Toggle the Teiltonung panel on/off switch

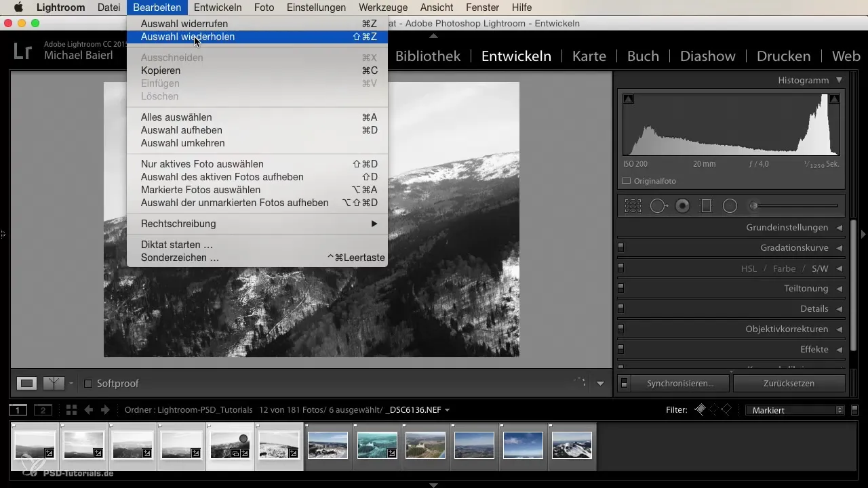pyautogui.click(x=620, y=289)
